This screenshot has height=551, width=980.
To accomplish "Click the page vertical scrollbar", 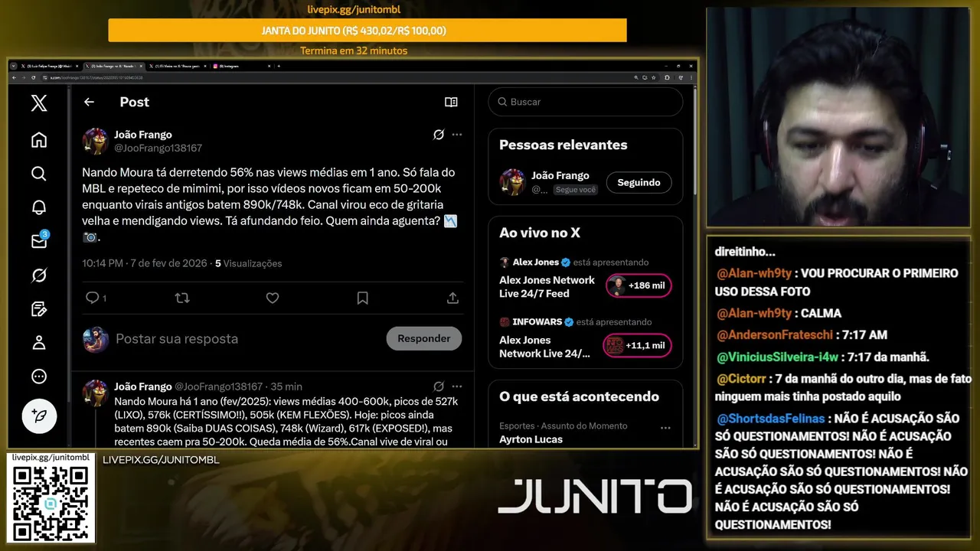I will pyautogui.click(x=694, y=142).
